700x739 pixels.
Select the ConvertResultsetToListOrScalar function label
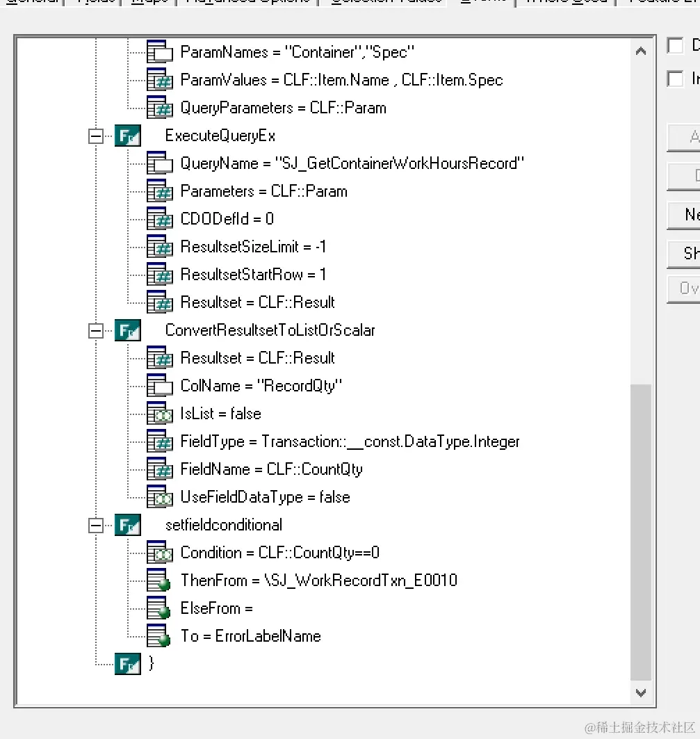tap(270, 330)
